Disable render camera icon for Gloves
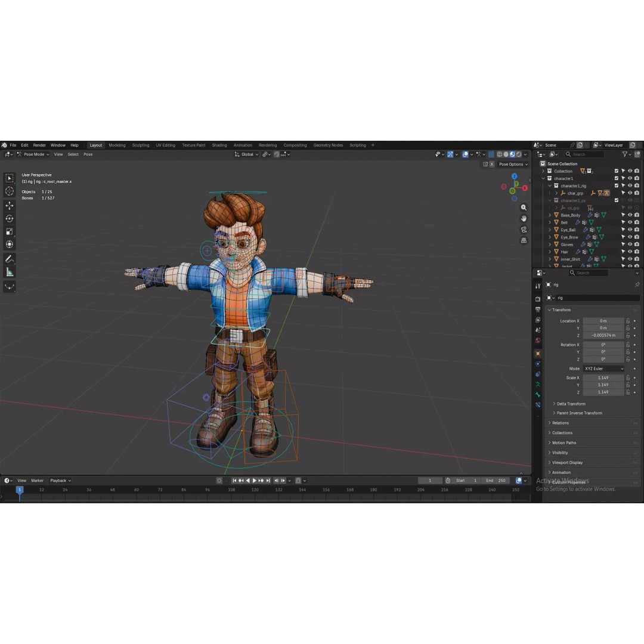644x644 pixels. pos(637,244)
